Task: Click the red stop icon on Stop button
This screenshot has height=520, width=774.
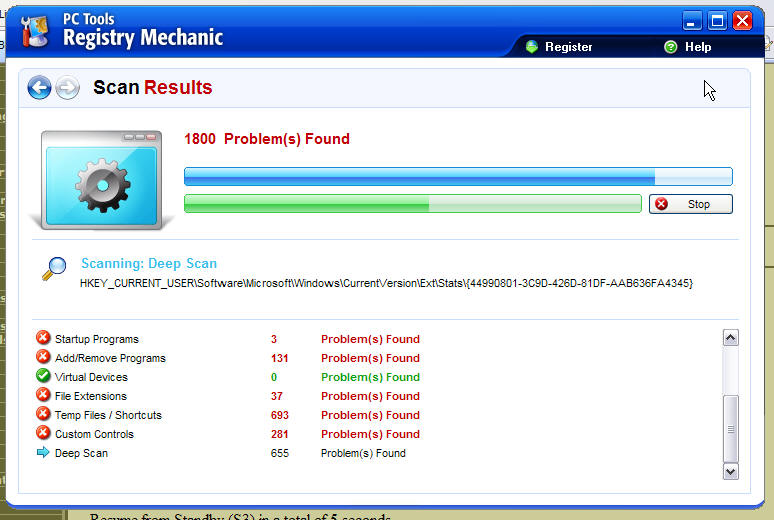Action: (661, 204)
